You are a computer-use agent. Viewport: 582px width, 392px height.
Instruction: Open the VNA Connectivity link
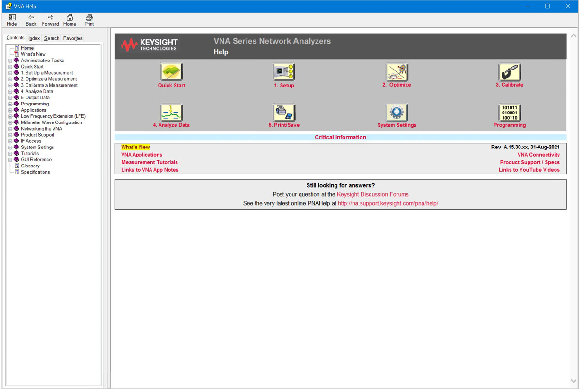pyautogui.click(x=538, y=155)
